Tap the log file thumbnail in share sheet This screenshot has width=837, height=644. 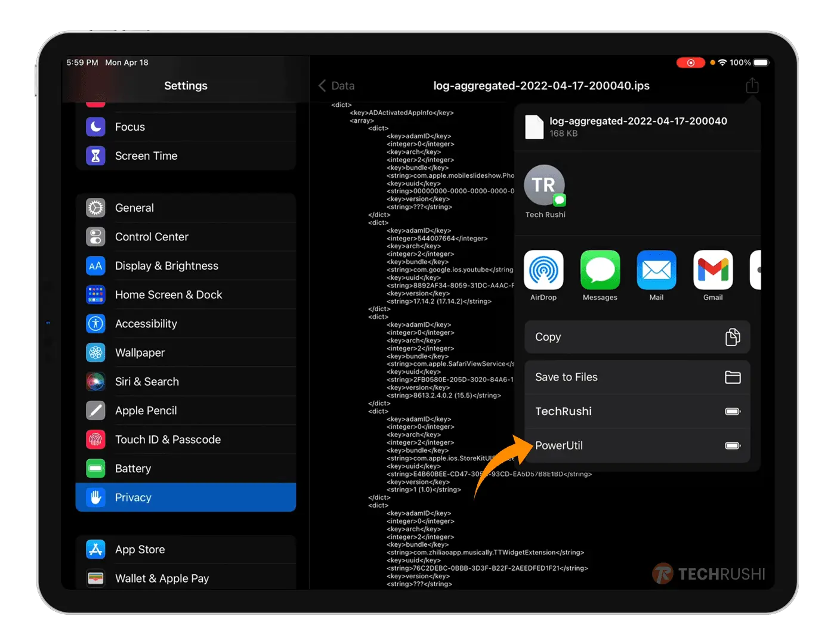pos(534,126)
